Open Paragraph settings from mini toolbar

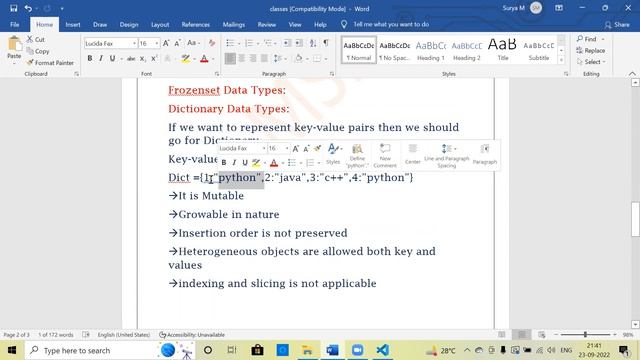tap(484, 154)
